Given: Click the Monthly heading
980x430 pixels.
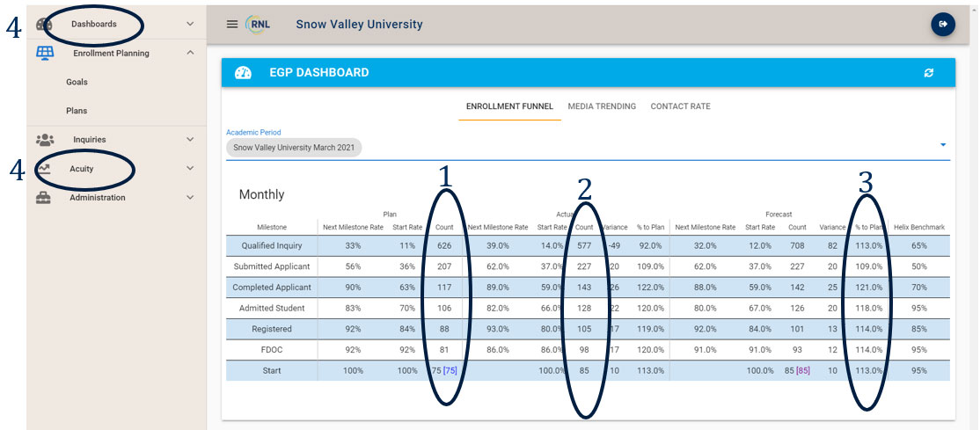Looking at the screenshot, I should pyautogui.click(x=261, y=194).
